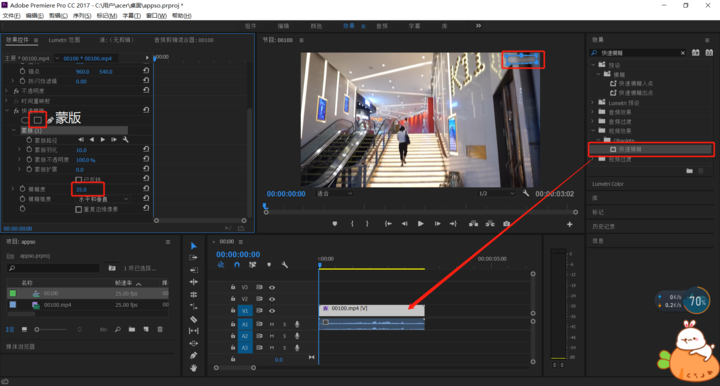Switch to Lumetri 范围 tab

[x=64, y=40]
